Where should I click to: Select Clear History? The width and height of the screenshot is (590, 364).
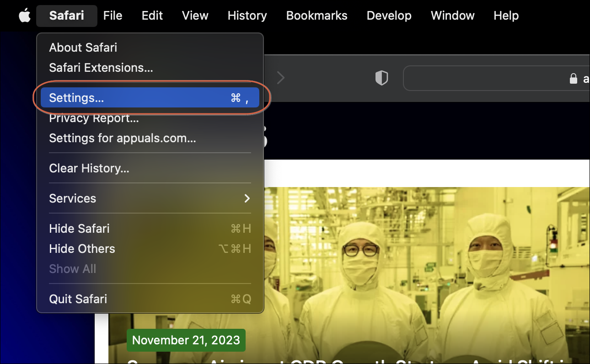point(89,168)
